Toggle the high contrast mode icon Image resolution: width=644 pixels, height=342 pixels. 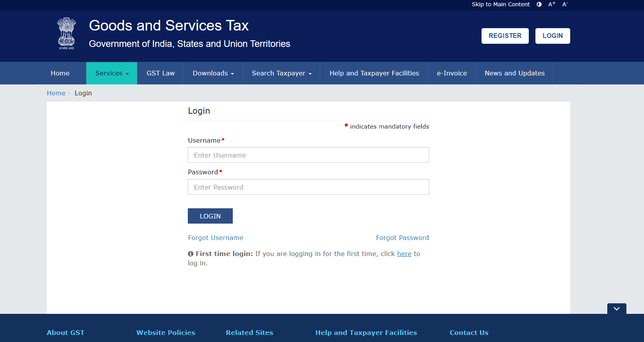539,4
